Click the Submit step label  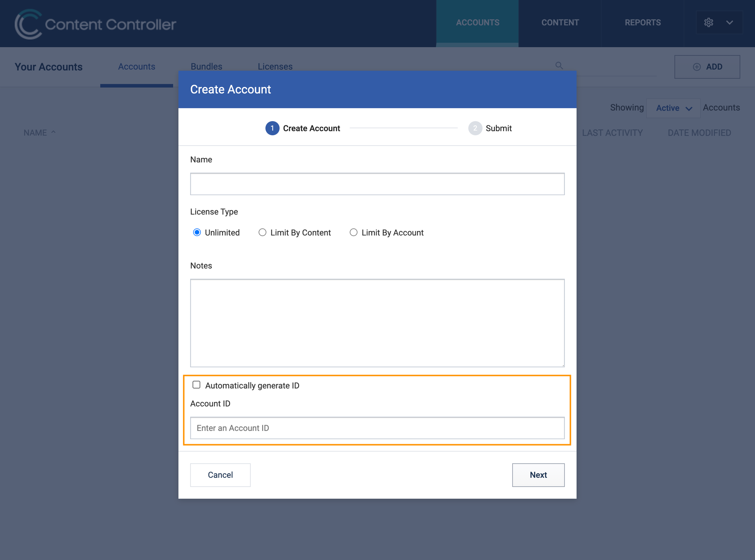(499, 128)
